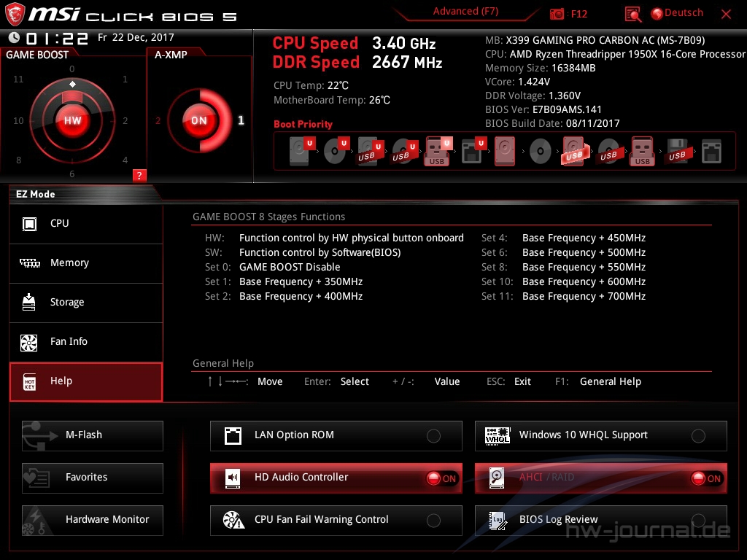
Task: Click the MSI dragon shield logo
Action: pyautogui.click(x=15, y=14)
